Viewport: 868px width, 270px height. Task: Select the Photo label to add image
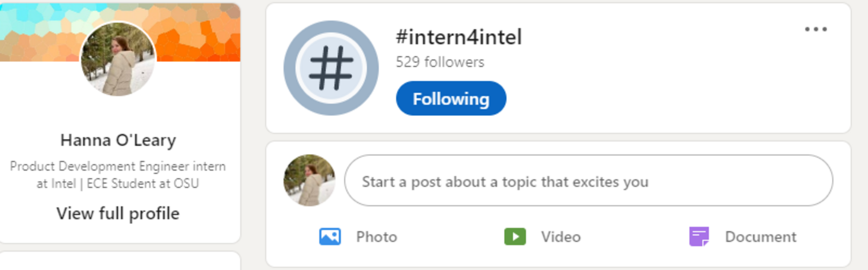(376, 237)
